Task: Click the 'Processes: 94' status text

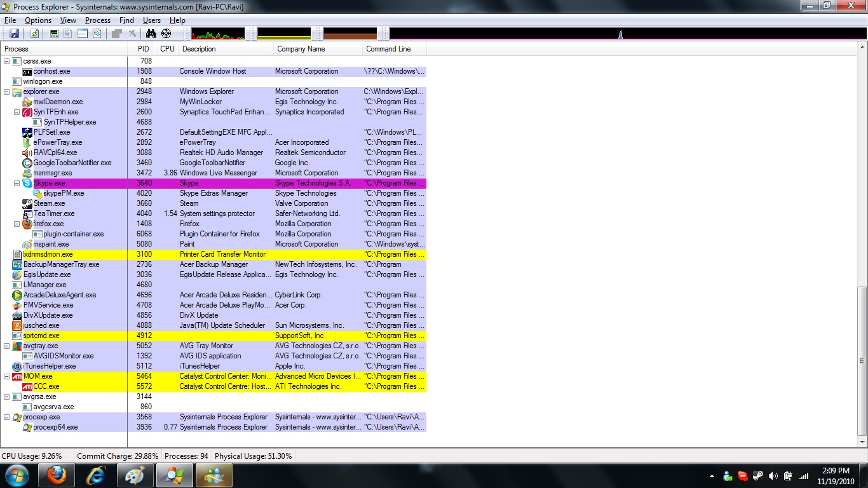Action: click(x=186, y=456)
